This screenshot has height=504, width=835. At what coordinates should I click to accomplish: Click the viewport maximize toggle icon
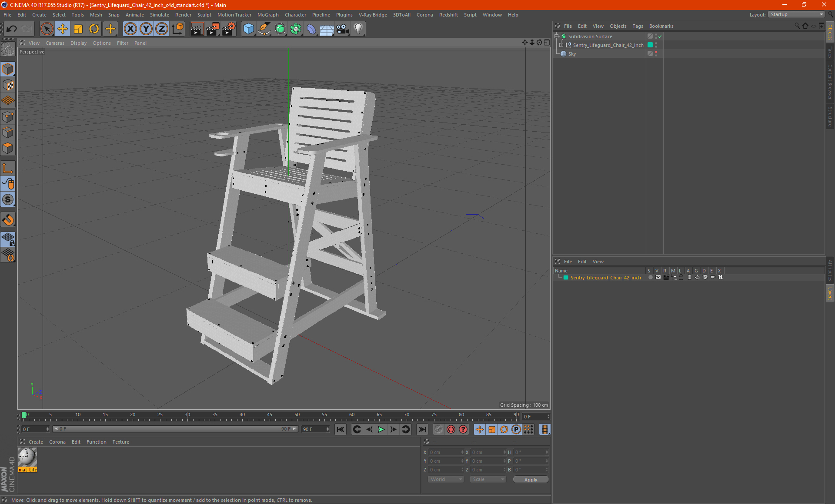547,43
